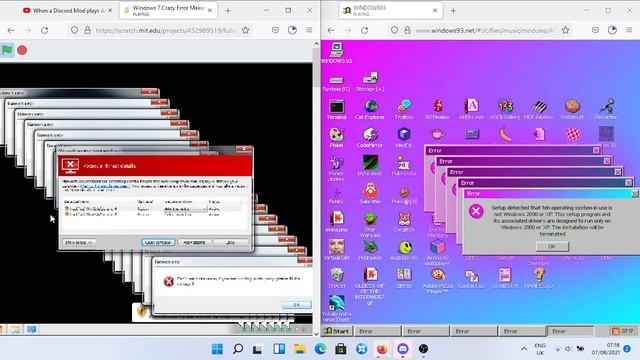Launch the Corglitch icon
The height and width of the screenshot is (360, 640).
pyautogui.click(x=404, y=222)
